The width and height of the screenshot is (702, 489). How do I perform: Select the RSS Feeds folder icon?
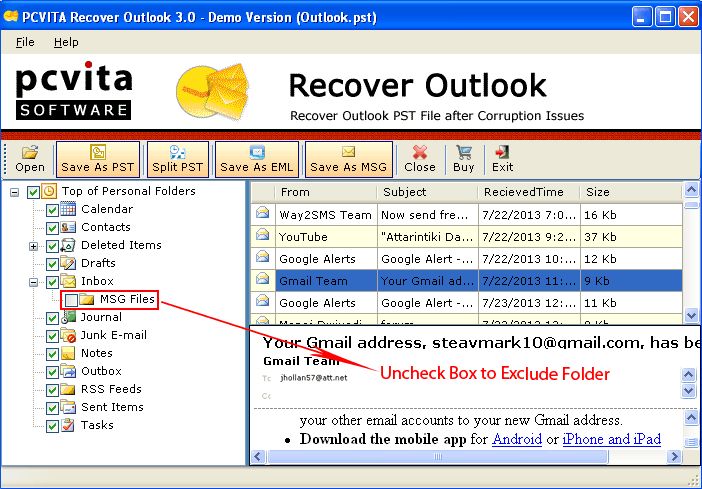click(x=68, y=389)
